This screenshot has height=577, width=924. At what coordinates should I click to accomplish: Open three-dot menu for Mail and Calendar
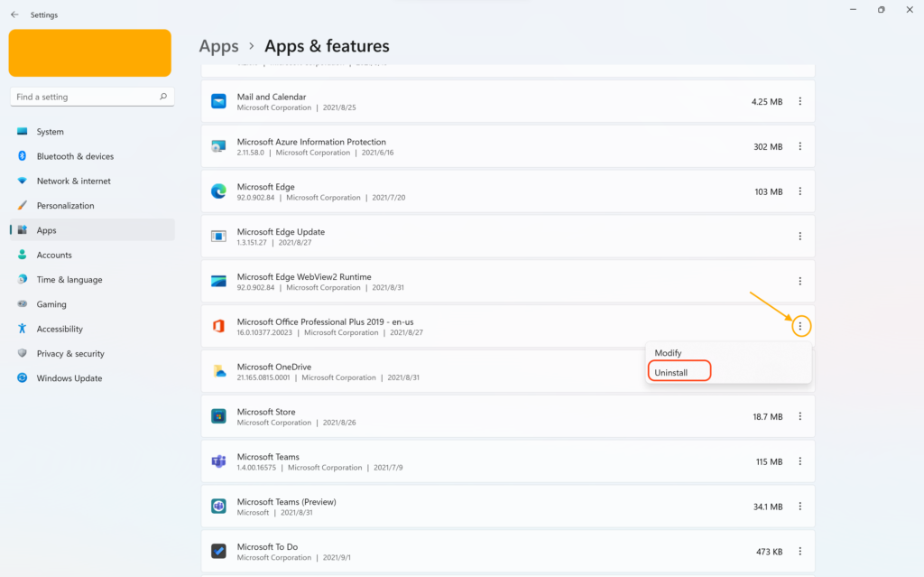coord(799,102)
